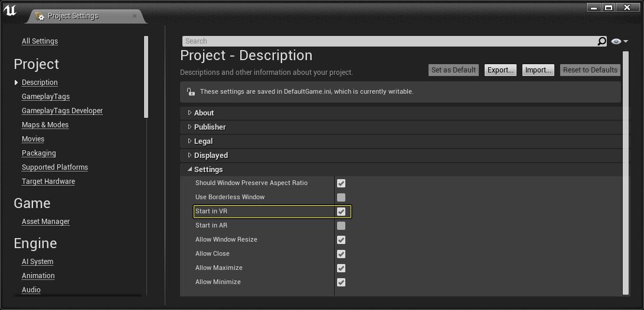Open the Maps & Modes category
Image resolution: width=644 pixels, height=310 pixels.
tap(45, 125)
